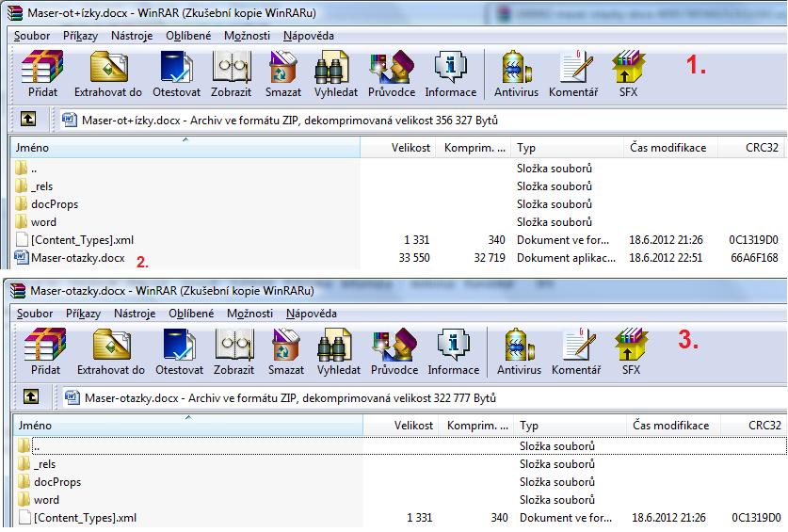Click Komentář icon in Maser-otazky window
This screenshot has width=788, height=532.
coord(576,351)
